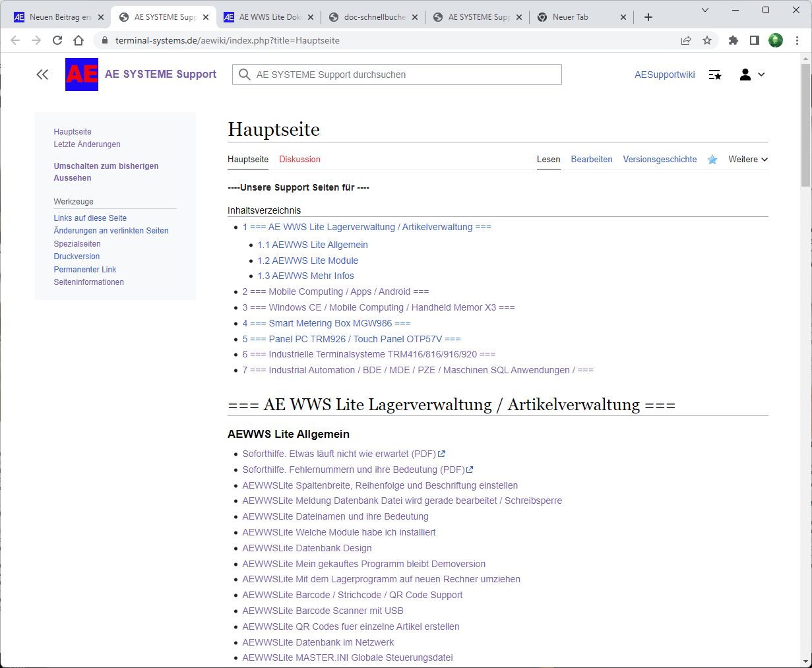The height and width of the screenshot is (668, 812).
Task: Click the AE SYSTEME Support site title
Action: (x=160, y=75)
